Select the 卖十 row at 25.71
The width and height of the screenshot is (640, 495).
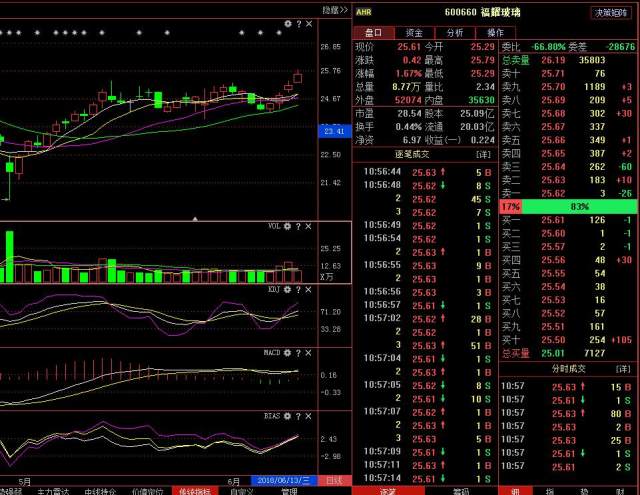(568, 73)
